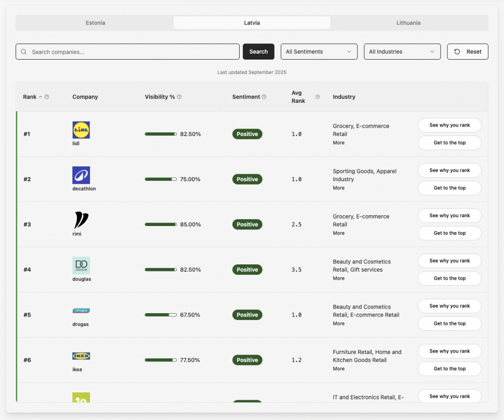Click the Rimi logo icon
The height and width of the screenshot is (420, 504).
pos(81,220)
